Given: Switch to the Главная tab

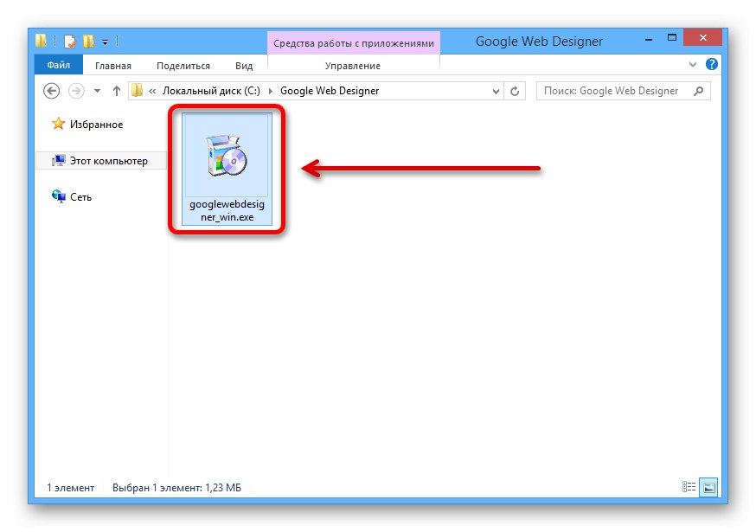Looking at the screenshot, I should pyautogui.click(x=112, y=66).
